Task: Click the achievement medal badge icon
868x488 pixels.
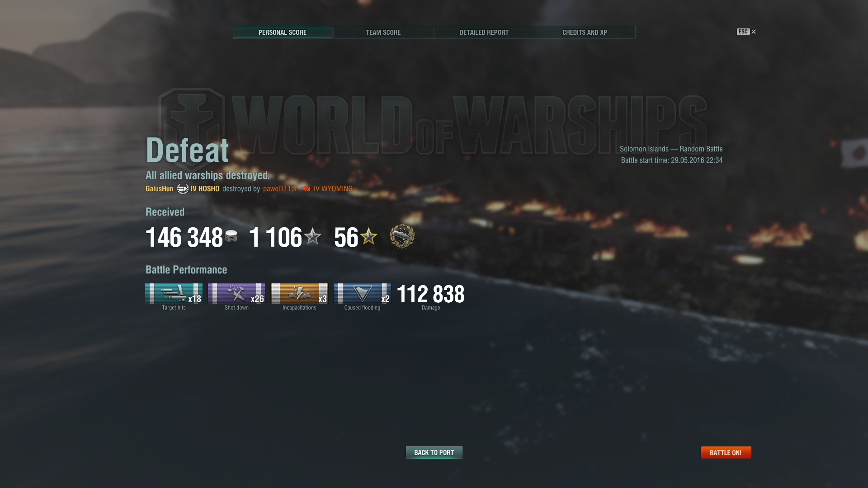Action: pyautogui.click(x=402, y=236)
